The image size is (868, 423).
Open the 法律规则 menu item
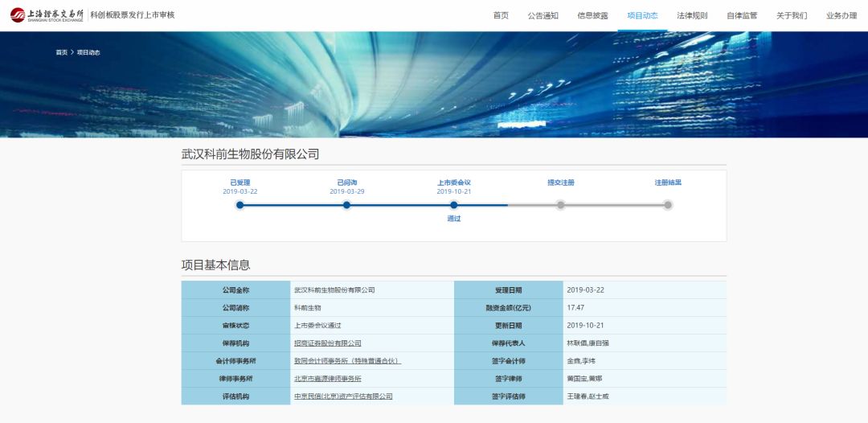(692, 15)
